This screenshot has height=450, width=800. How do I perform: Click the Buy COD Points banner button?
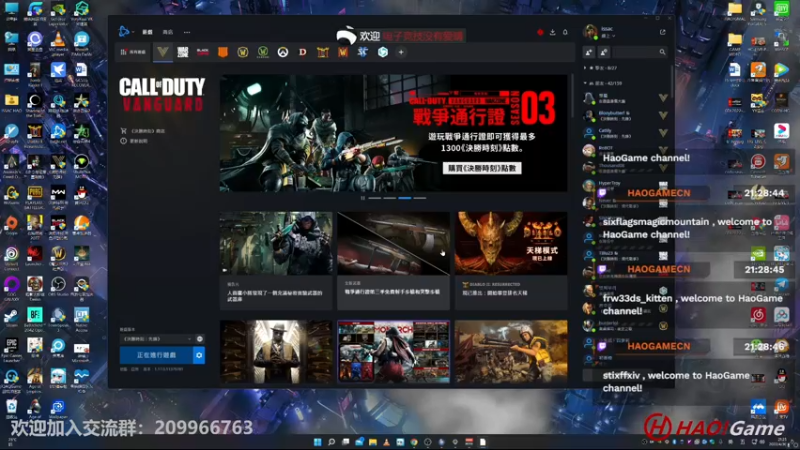coord(482,168)
